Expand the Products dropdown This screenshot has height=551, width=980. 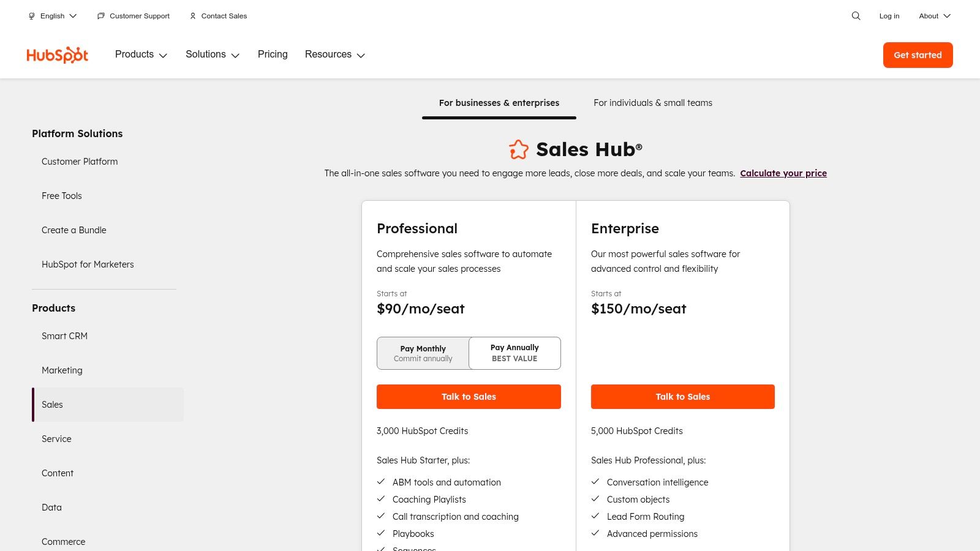(141, 54)
